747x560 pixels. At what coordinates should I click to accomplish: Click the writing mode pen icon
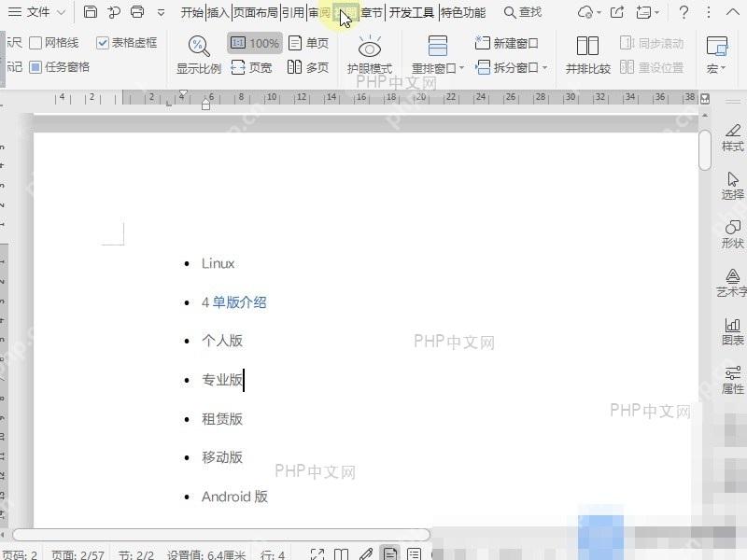(365, 554)
